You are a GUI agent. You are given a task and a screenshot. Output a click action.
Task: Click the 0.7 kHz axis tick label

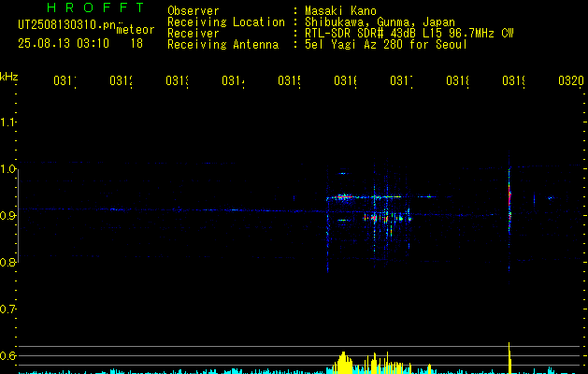[x=7, y=309]
